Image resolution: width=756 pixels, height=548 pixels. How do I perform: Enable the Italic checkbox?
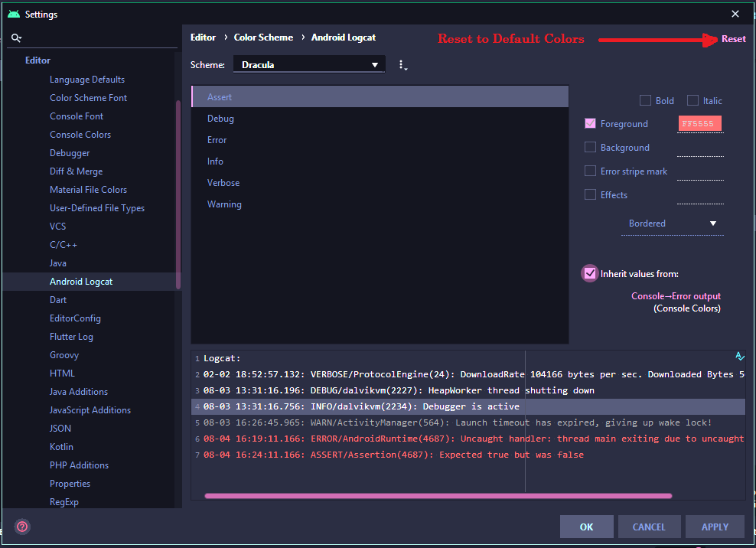(x=692, y=100)
